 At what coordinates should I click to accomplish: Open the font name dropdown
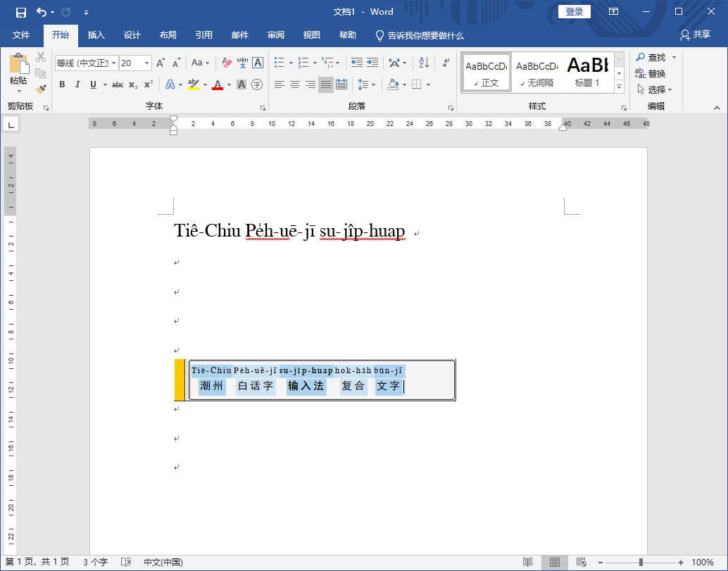[x=113, y=63]
